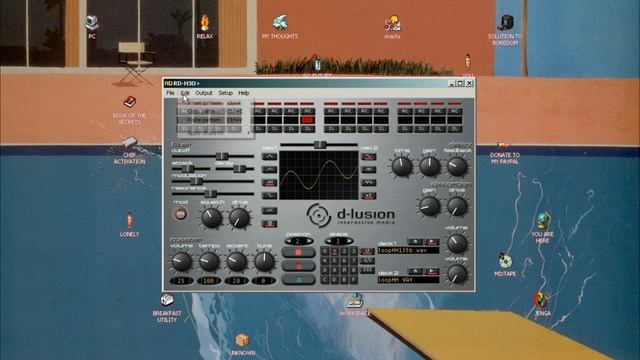Select the bottom waveform button under osc 2
640x360 pixels.
(x=369, y=196)
